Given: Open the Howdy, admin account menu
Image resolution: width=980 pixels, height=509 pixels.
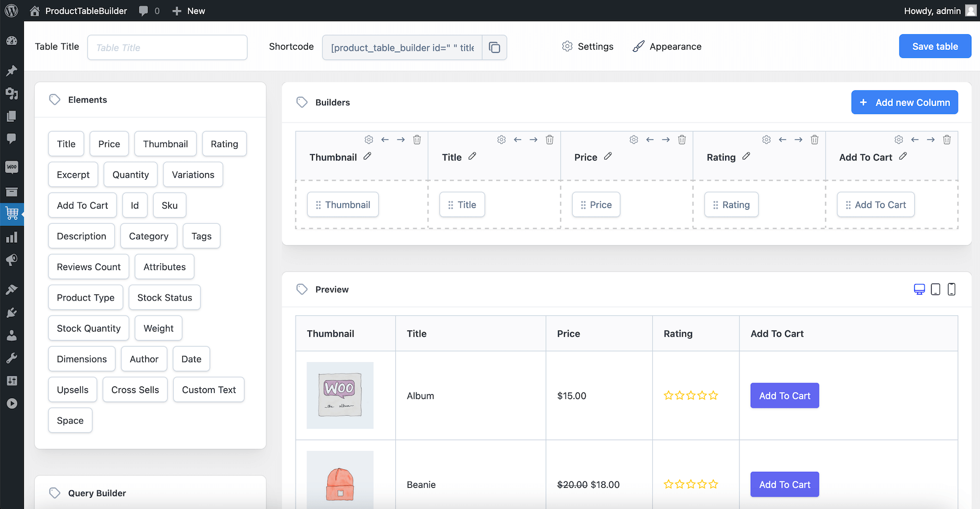Looking at the screenshot, I should point(932,10).
